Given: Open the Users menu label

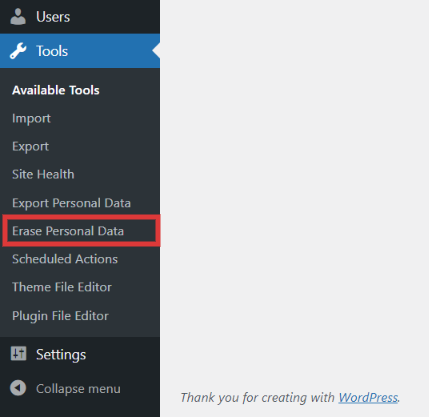Looking at the screenshot, I should pos(53,17).
